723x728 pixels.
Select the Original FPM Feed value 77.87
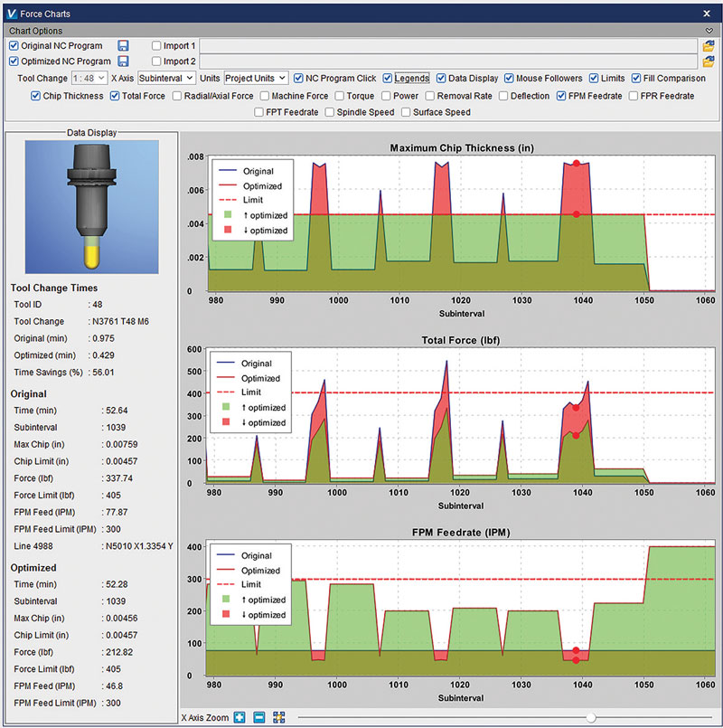(x=117, y=512)
